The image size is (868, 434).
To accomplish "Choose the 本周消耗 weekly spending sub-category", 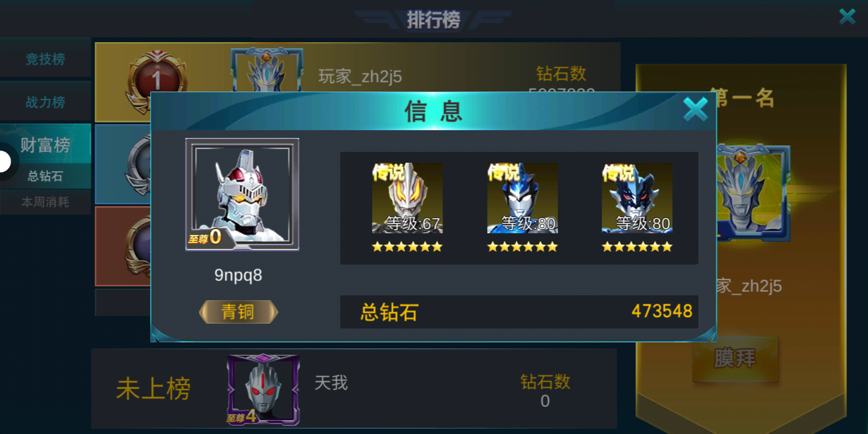I will tap(45, 202).
